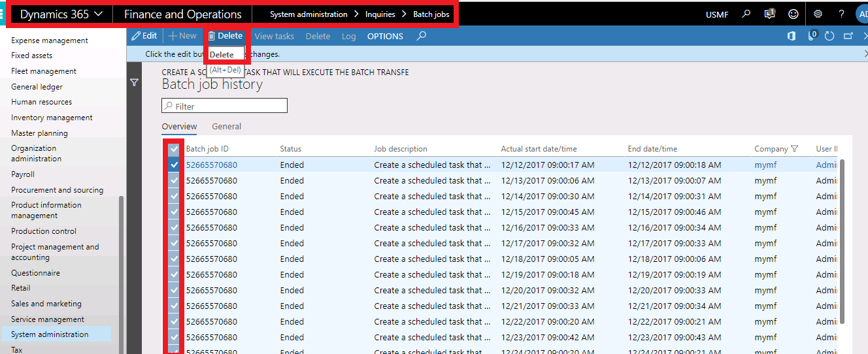Open General ledger module
This screenshot has width=868, height=354.
pos(37,86)
